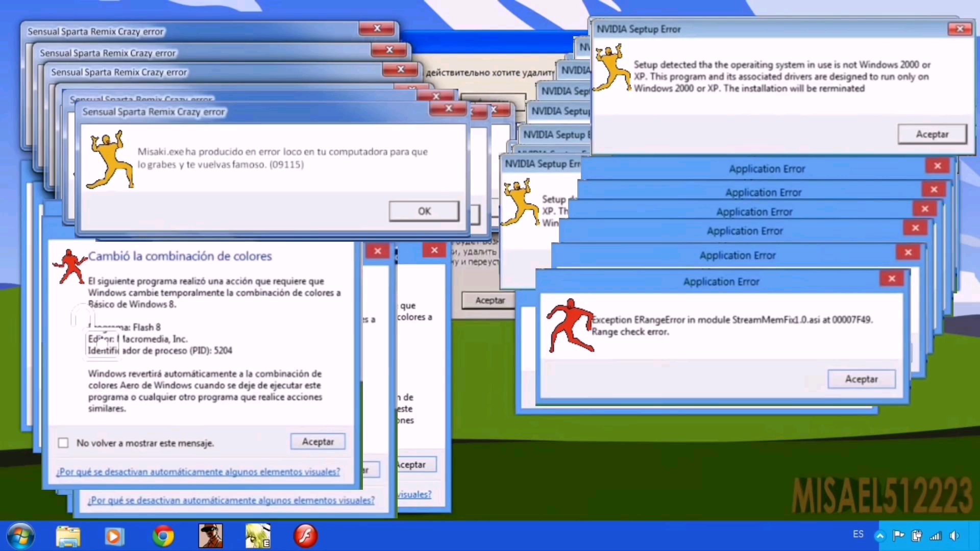Click the Misaki.exe ha producido error message
This screenshot has height=551, width=980.
[282, 158]
